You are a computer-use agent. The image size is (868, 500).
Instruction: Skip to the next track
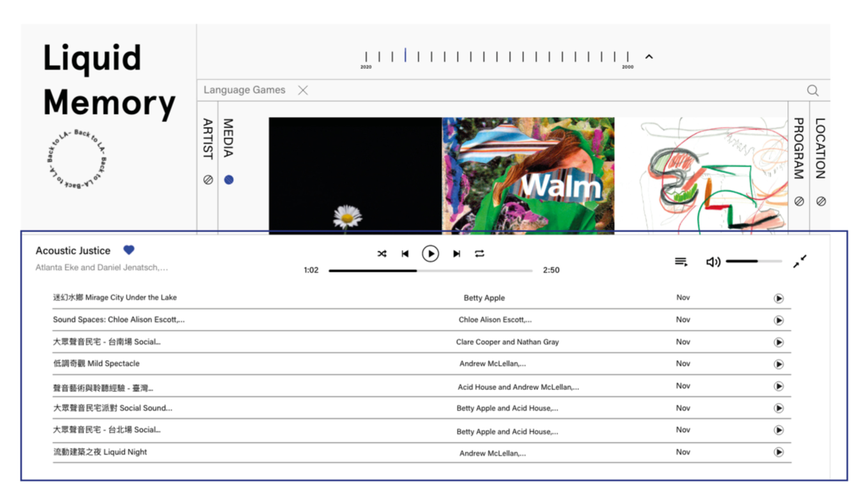pyautogui.click(x=456, y=253)
